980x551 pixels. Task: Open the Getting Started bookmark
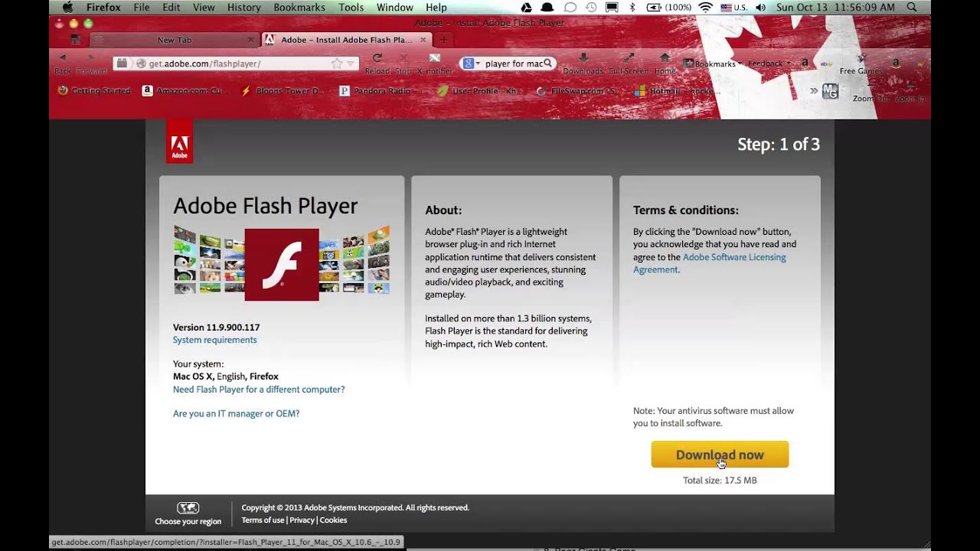(94, 90)
